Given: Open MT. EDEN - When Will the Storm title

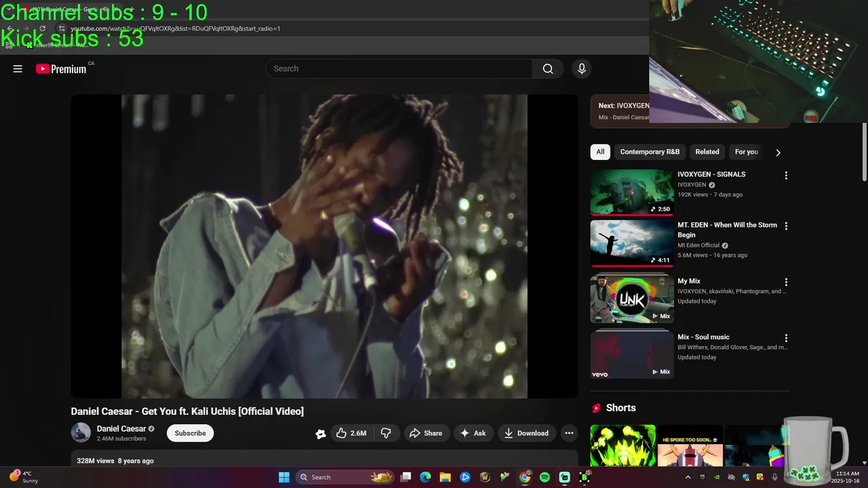Looking at the screenshot, I should pos(727,230).
